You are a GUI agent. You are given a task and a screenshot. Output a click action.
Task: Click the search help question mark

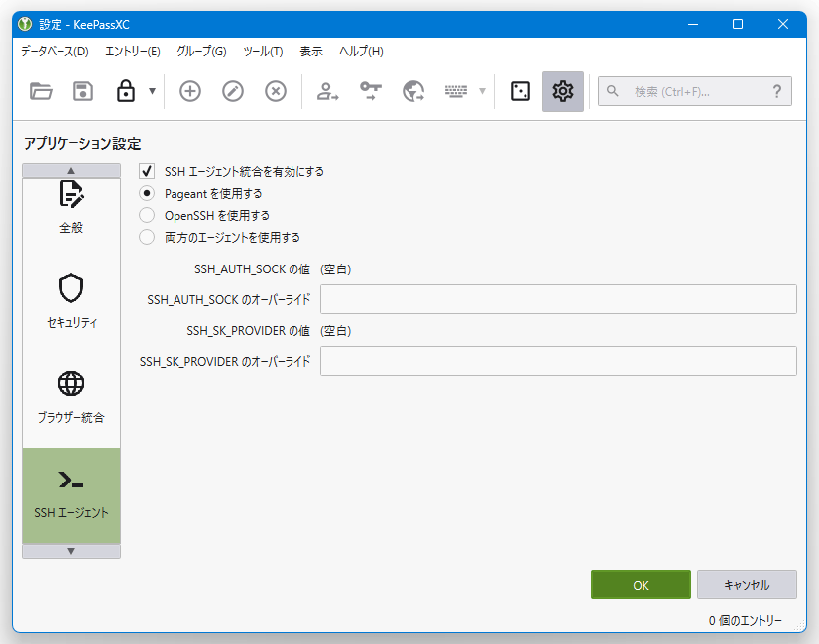pyautogui.click(x=777, y=91)
